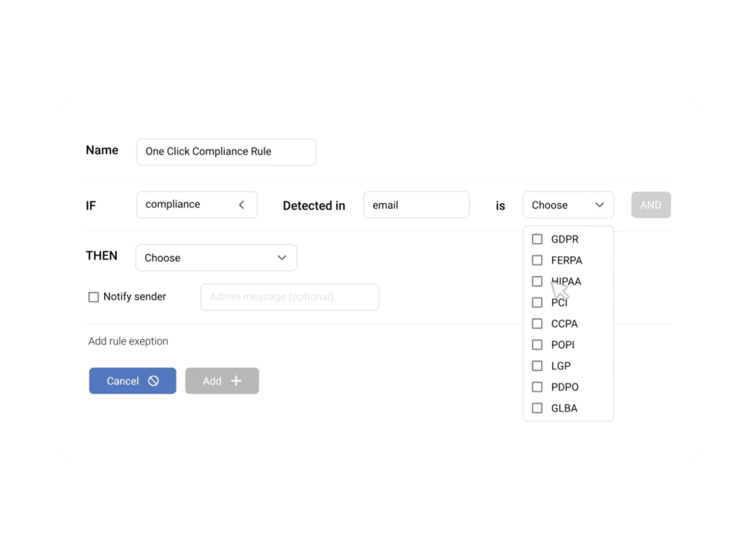Screen dimensions: 756x560
Task: Enable the FERPA checkbox
Action: coord(537,260)
